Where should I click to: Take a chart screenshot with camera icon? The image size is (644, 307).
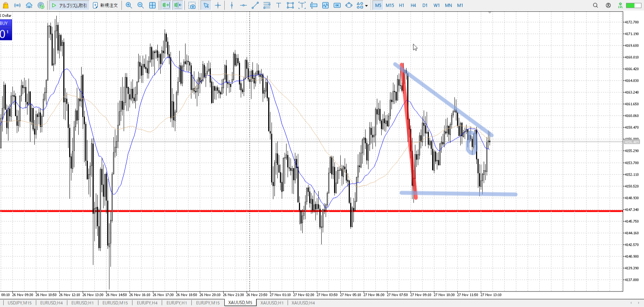(192, 5)
